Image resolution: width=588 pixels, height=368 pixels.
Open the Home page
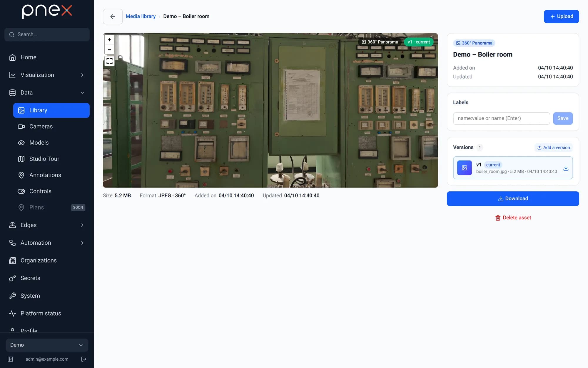[x=47, y=57]
